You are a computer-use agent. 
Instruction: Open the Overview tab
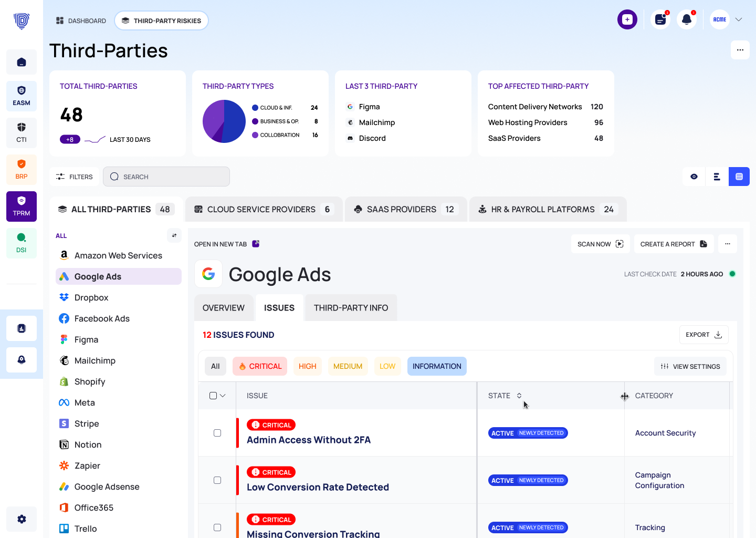(x=224, y=308)
